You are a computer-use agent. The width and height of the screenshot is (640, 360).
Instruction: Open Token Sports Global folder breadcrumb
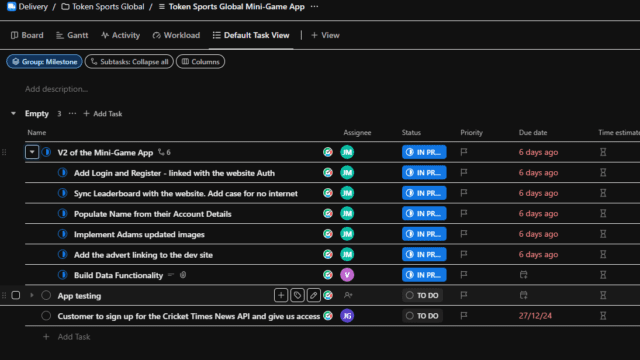coord(103,7)
